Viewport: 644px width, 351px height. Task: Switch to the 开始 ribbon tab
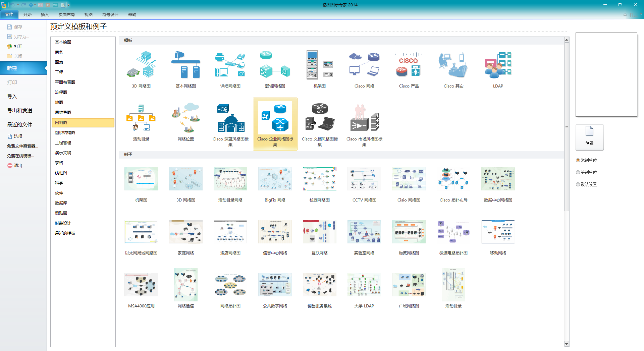tap(28, 14)
